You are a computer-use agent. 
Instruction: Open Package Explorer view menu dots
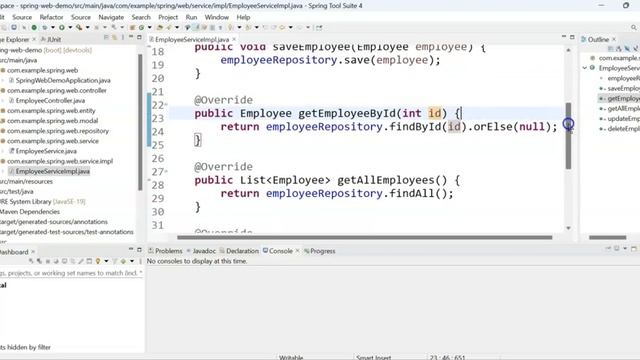(x=122, y=38)
